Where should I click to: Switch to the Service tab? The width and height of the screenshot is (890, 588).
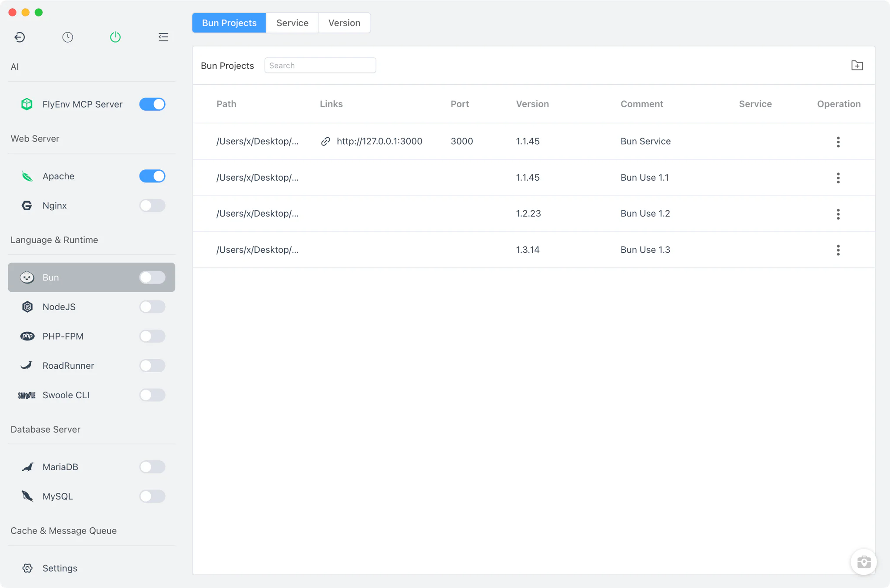292,23
